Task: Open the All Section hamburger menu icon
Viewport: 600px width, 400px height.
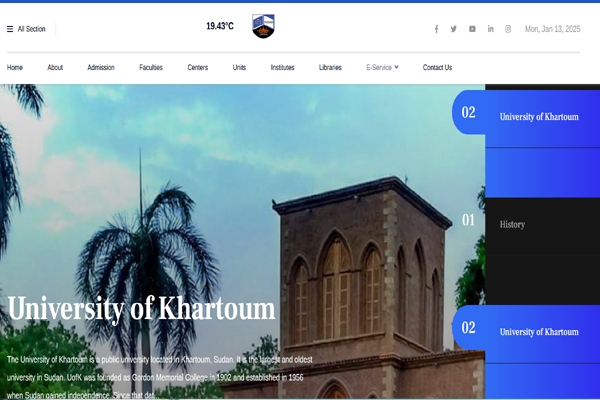Action: (10, 29)
